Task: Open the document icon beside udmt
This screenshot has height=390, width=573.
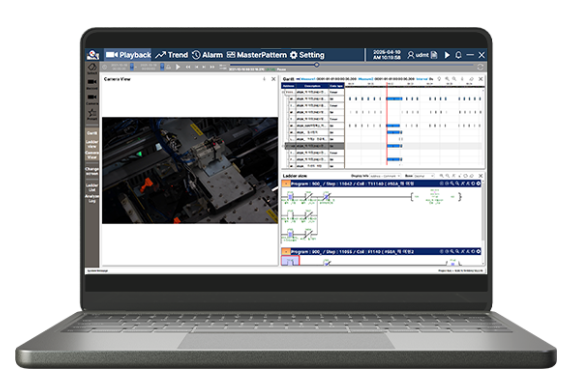Action: pos(434,55)
